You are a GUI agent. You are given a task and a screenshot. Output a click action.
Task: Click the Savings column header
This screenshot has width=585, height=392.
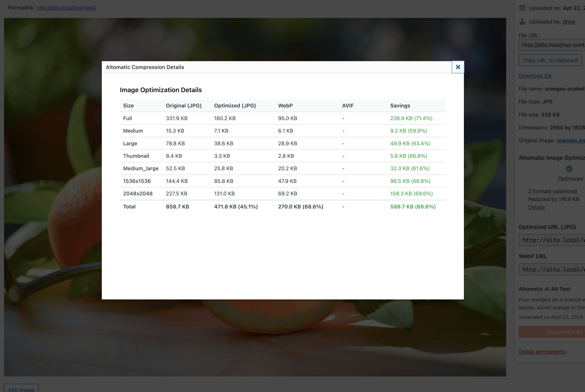tap(400, 105)
